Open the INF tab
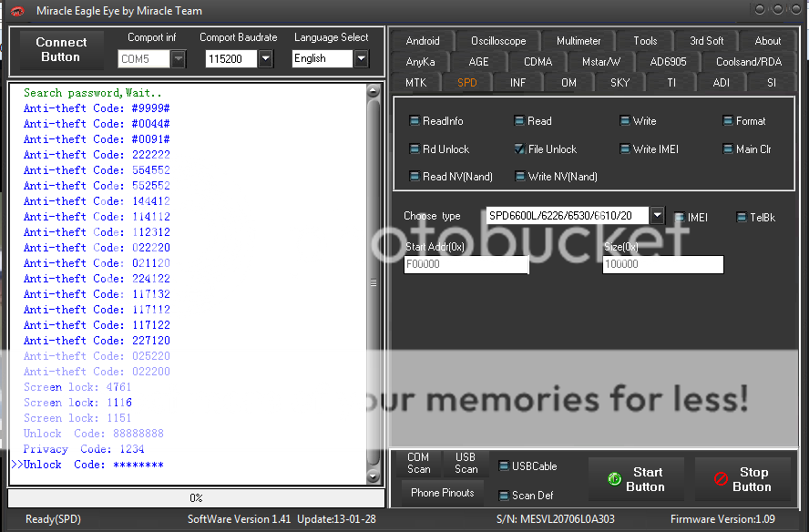The width and height of the screenshot is (809, 532). [517, 83]
